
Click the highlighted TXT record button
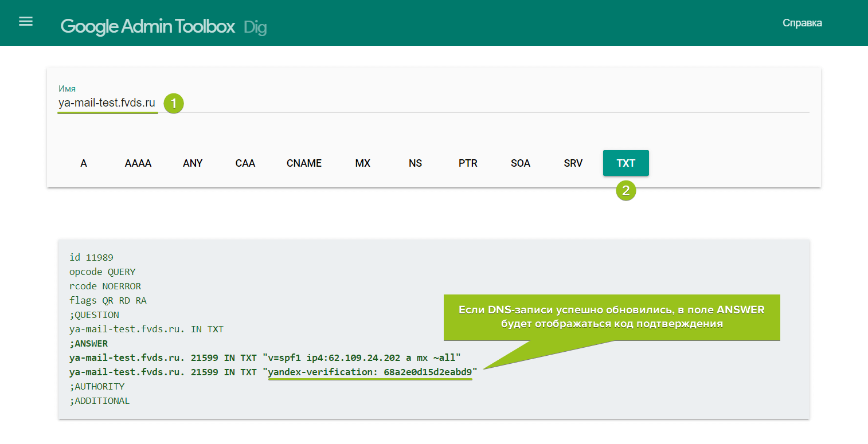coord(626,163)
